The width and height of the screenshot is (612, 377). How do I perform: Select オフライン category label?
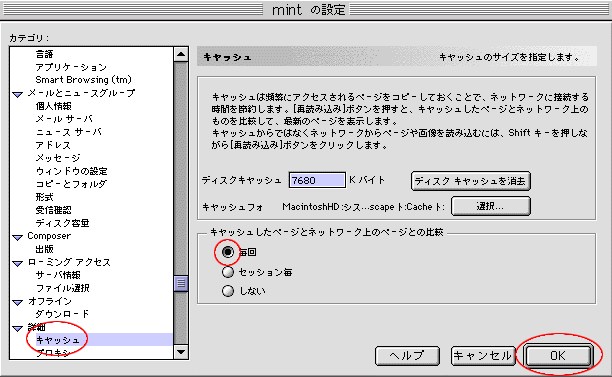(50, 301)
